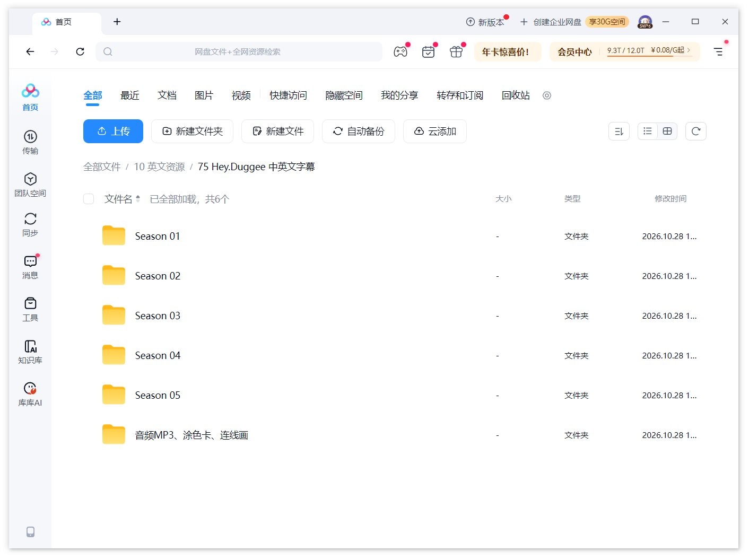Open the 首页 home sidebar icon
This screenshot has height=560, width=749.
(x=30, y=98)
